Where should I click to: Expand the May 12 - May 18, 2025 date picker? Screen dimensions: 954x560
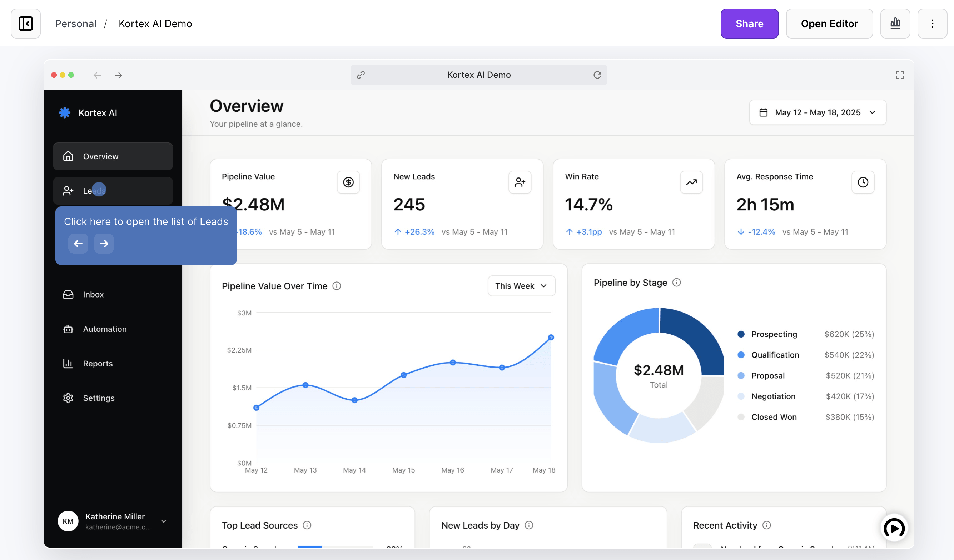click(818, 112)
